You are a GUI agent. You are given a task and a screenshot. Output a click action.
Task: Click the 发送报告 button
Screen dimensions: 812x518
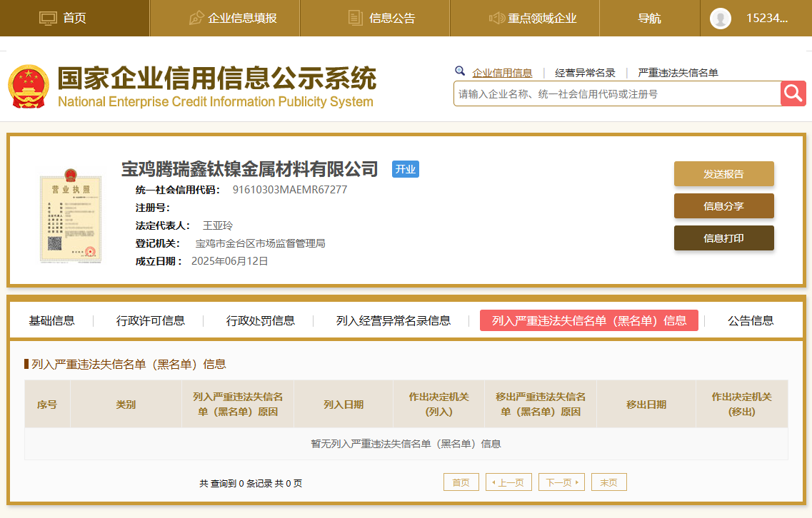pyautogui.click(x=723, y=174)
